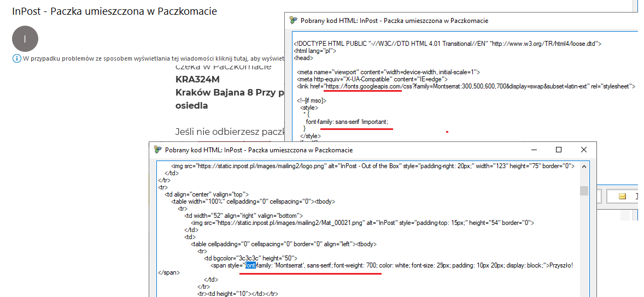This screenshot has height=297, width=644.
Task: Click the sender avatar circle with letter I
Action: [x=25, y=39]
